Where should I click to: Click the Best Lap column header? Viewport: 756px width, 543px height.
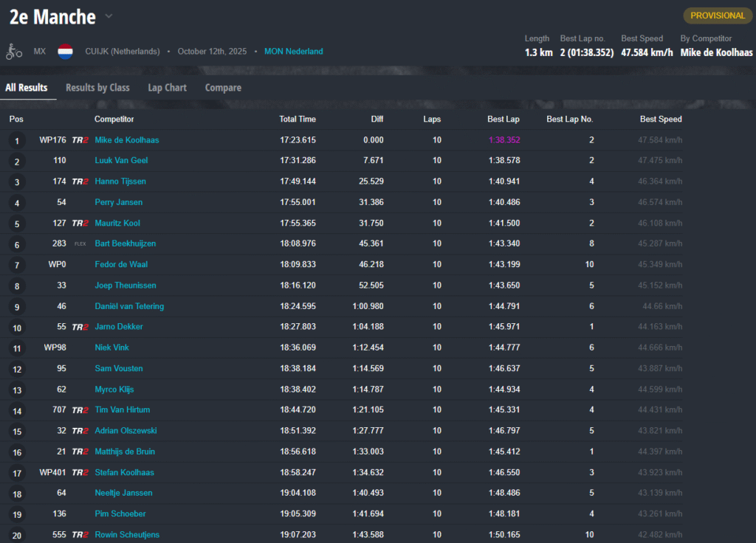504,120
